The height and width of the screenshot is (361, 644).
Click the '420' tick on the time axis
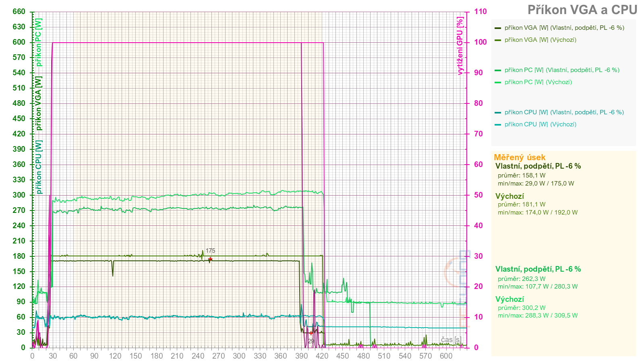point(322,356)
